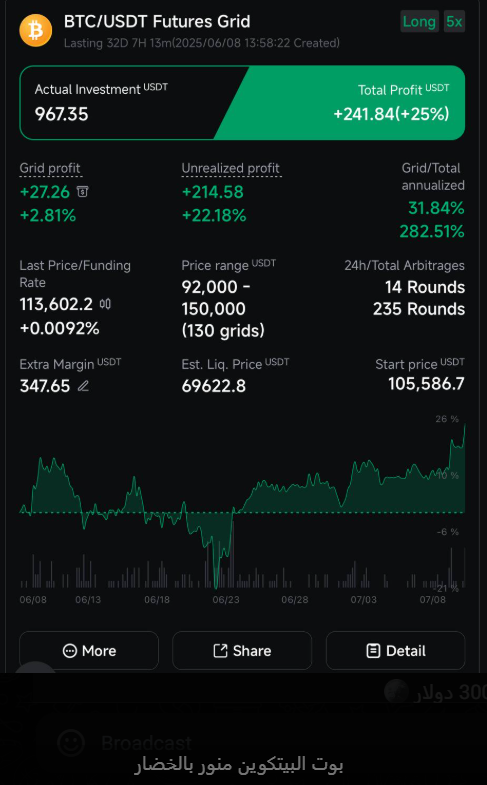This screenshot has width=487, height=785.
Task: Select extra margin value 347.65
Action: tap(45, 386)
